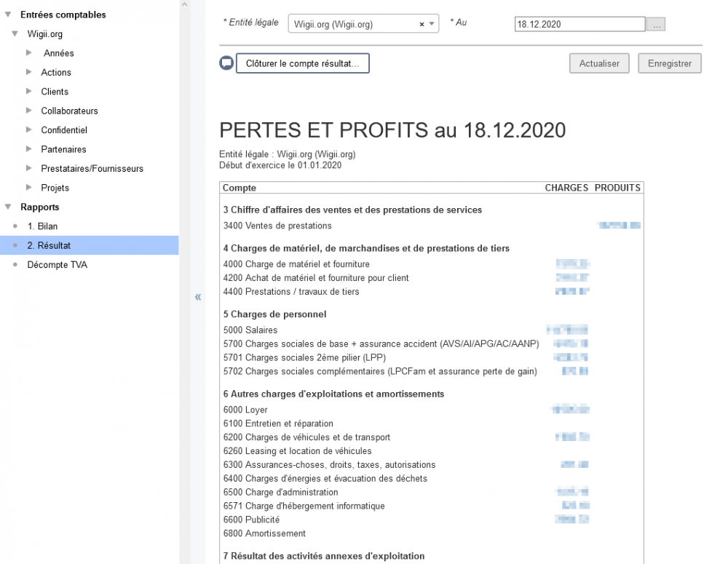Image resolution: width=728 pixels, height=564 pixels.
Task: Open the Entité légale dropdown arrow
Action: pos(432,25)
